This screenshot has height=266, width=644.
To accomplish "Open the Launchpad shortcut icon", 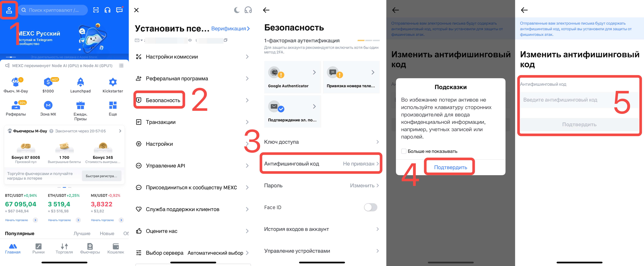I will click(x=80, y=82).
